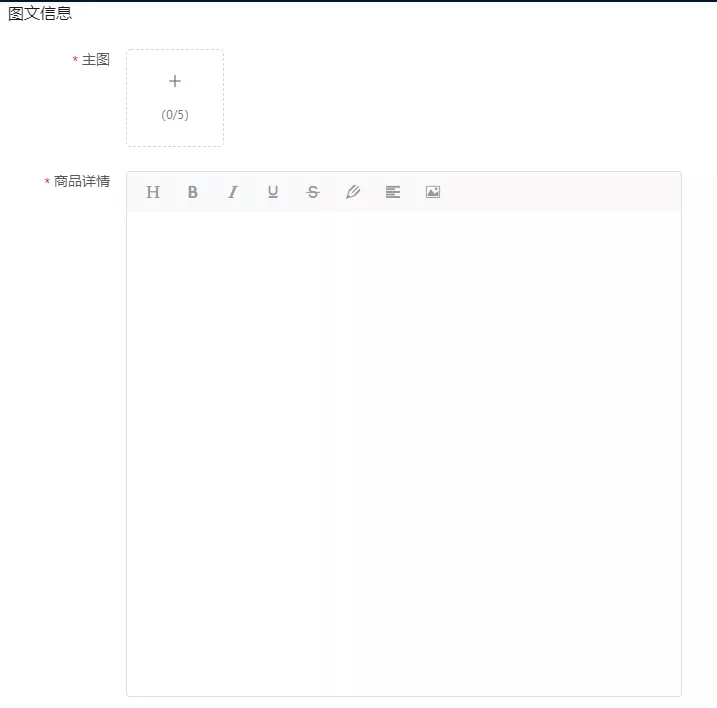This screenshot has height=708, width=717.
Task: Select the 图文信息 section heading
Action: coord(40,13)
